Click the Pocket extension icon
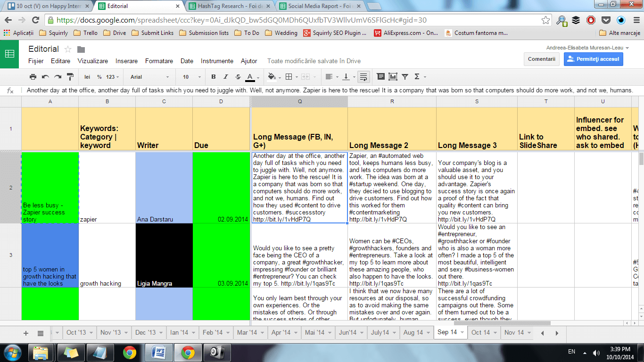The height and width of the screenshot is (362, 644). (606, 20)
